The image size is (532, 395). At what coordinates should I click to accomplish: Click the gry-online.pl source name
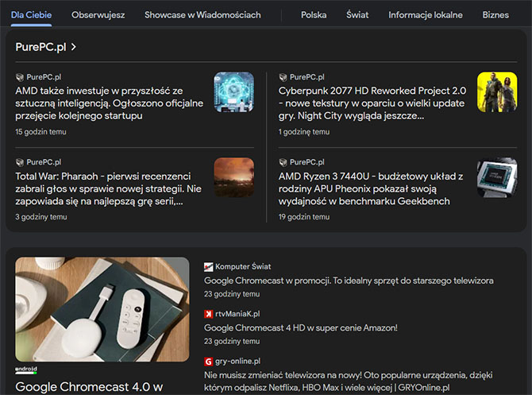(x=238, y=362)
